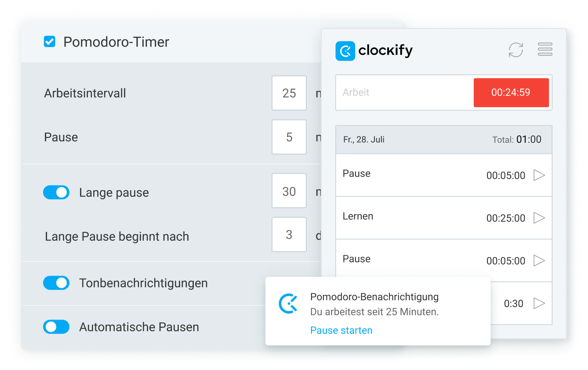Image resolution: width=588 pixels, height=370 pixels.
Task: Start the Lernen timer entry
Action: coord(539,218)
